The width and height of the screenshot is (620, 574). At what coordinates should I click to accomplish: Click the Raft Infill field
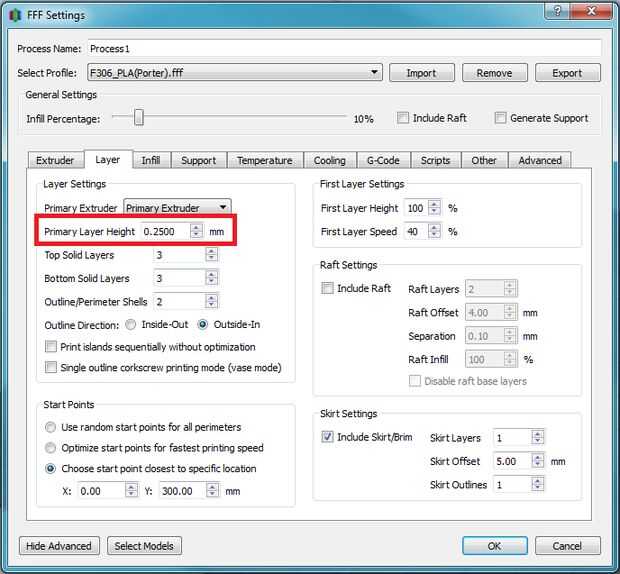pos(485,359)
